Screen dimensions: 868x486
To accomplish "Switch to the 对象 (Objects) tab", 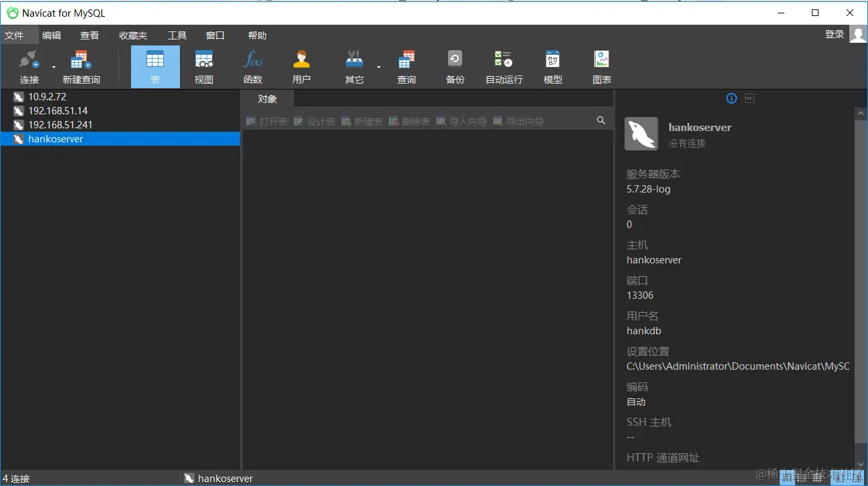I will coord(267,99).
